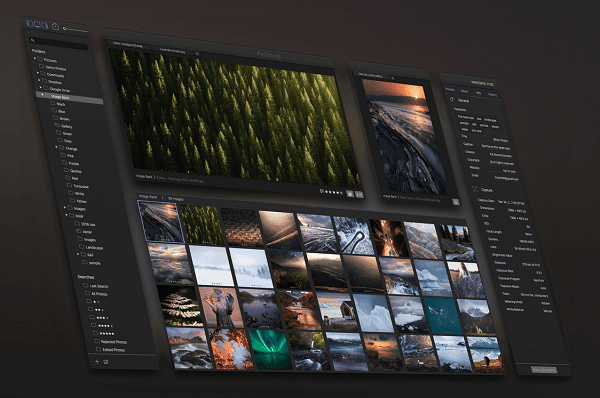Open the five-star rating search
The image size is (600, 398).
104,333
